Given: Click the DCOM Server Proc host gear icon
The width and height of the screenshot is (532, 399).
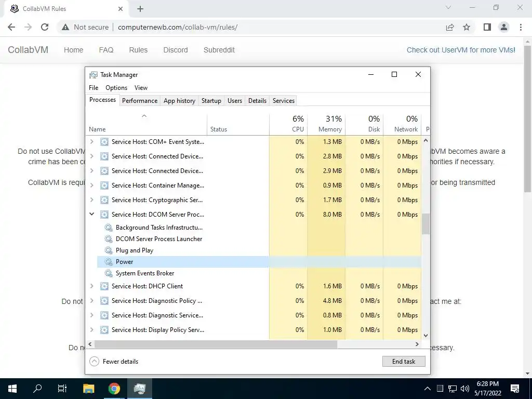Looking at the screenshot, I should (104, 215).
